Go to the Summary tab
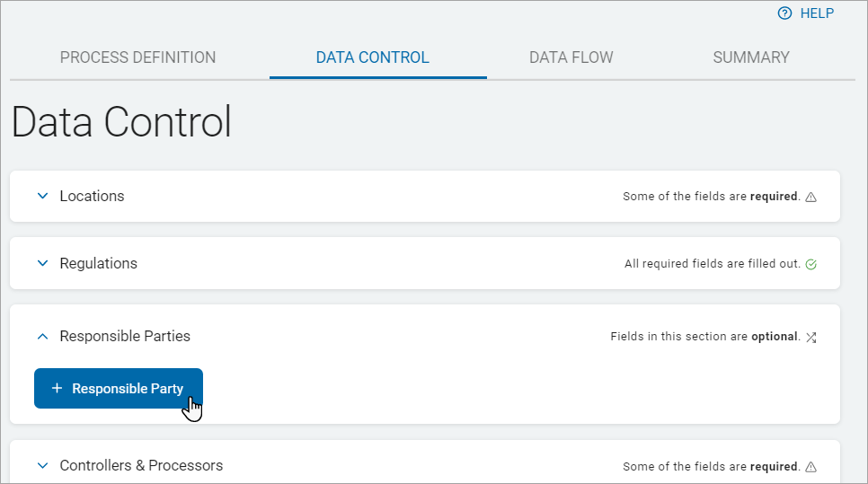This screenshot has width=868, height=484. tap(751, 57)
